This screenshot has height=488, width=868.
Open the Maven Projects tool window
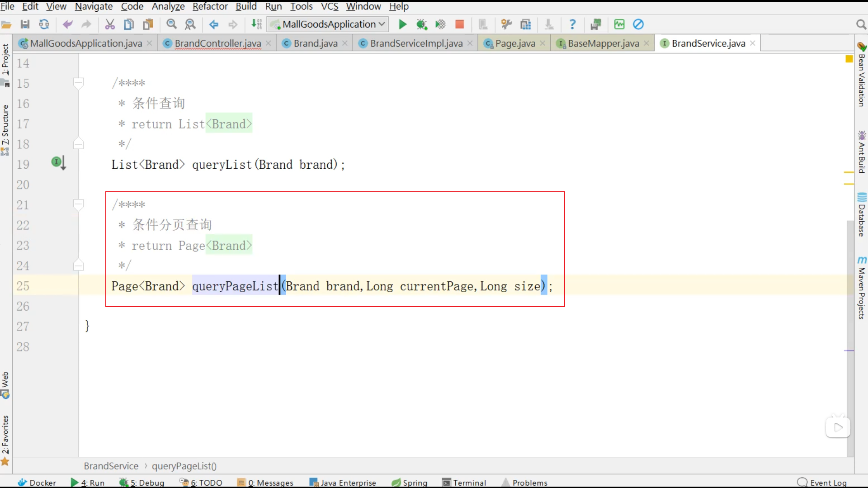click(x=862, y=288)
